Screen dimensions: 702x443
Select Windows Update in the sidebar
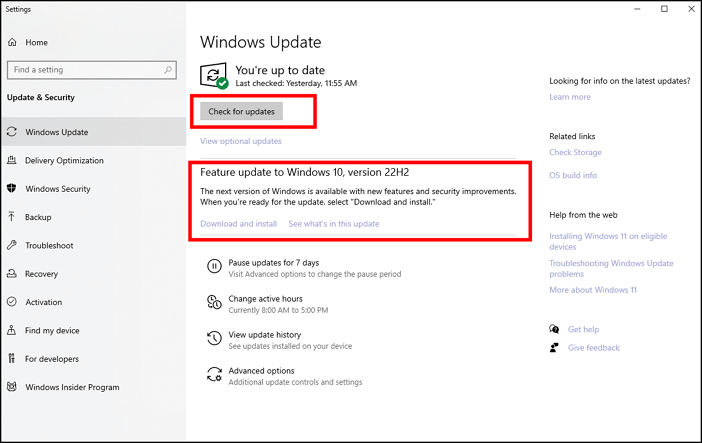point(93,132)
